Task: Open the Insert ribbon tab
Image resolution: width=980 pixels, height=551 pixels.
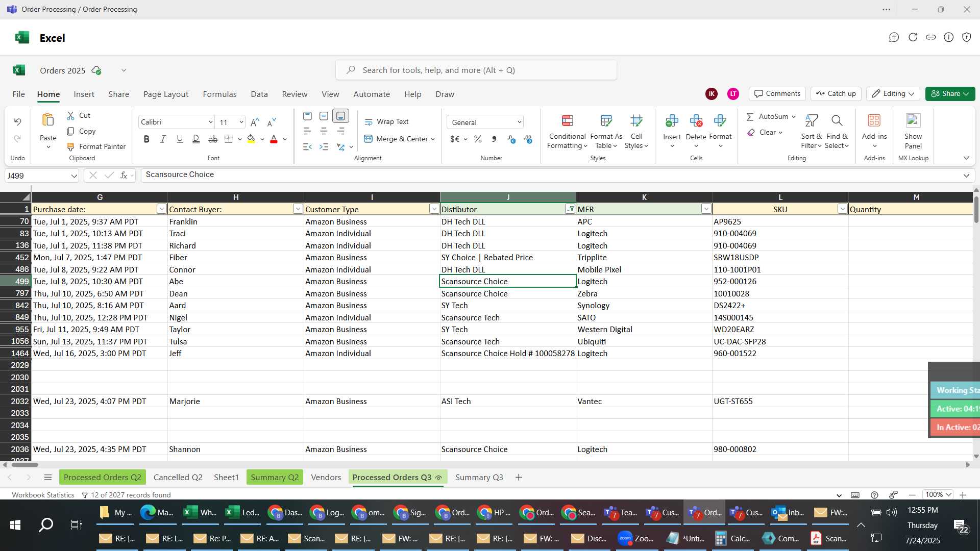Action: point(84,94)
